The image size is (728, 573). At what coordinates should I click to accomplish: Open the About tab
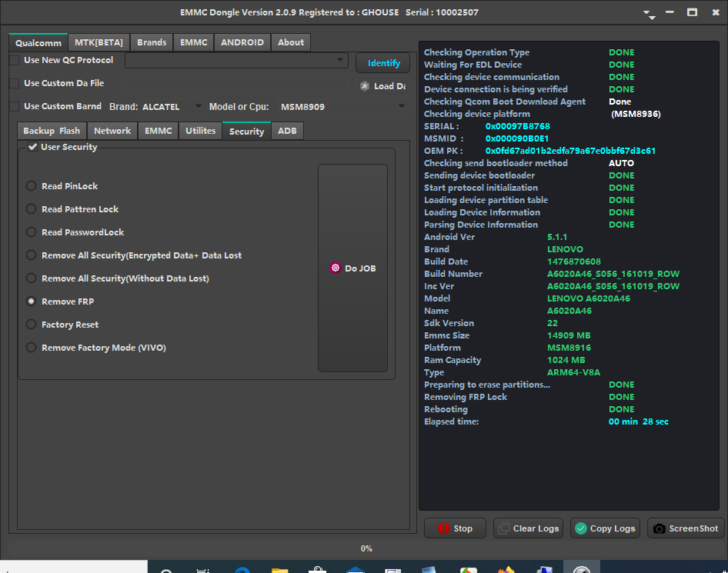[291, 42]
